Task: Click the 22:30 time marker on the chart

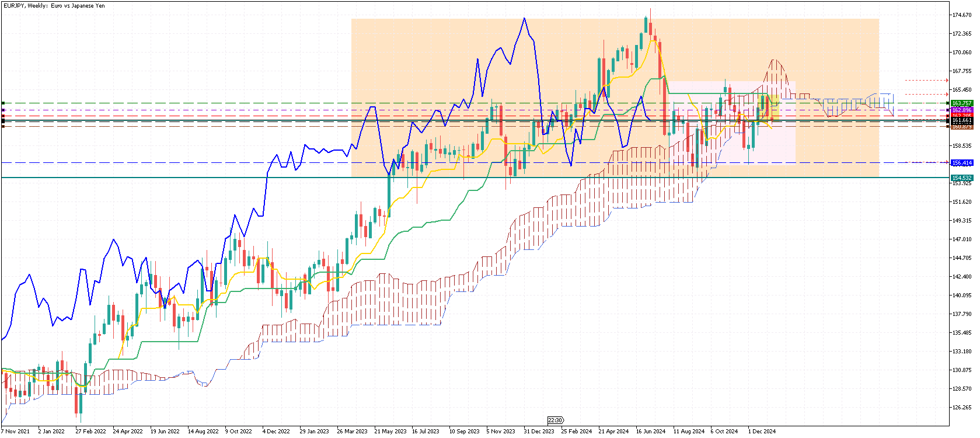Action: pyautogui.click(x=556, y=420)
